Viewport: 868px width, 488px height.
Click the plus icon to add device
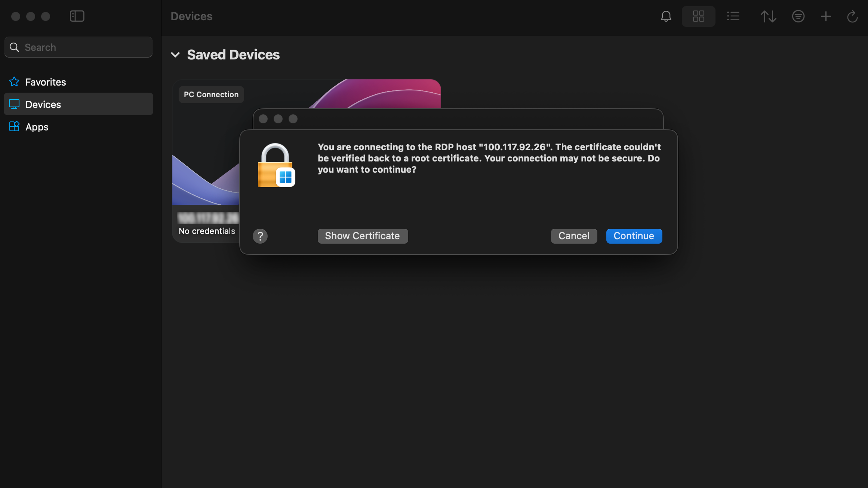pos(826,16)
